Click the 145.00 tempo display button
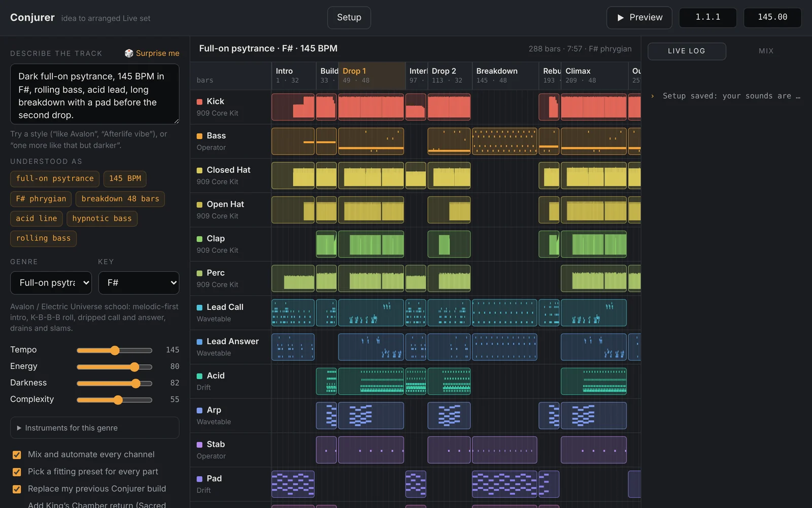The width and height of the screenshot is (812, 508). [x=772, y=17]
